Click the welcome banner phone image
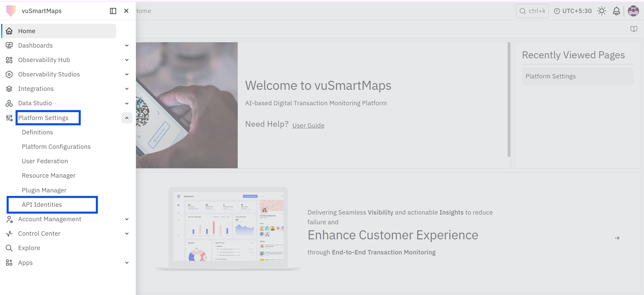Screen dimensions: 644x295 tap(187, 105)
